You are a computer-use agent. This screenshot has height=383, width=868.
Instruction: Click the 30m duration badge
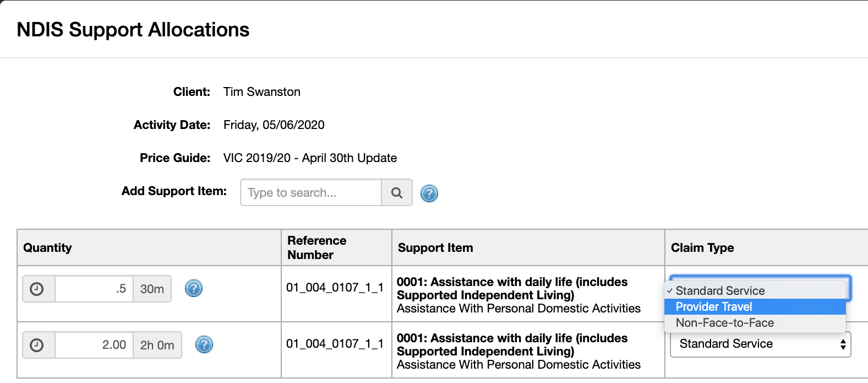click(x=152, y=288)
